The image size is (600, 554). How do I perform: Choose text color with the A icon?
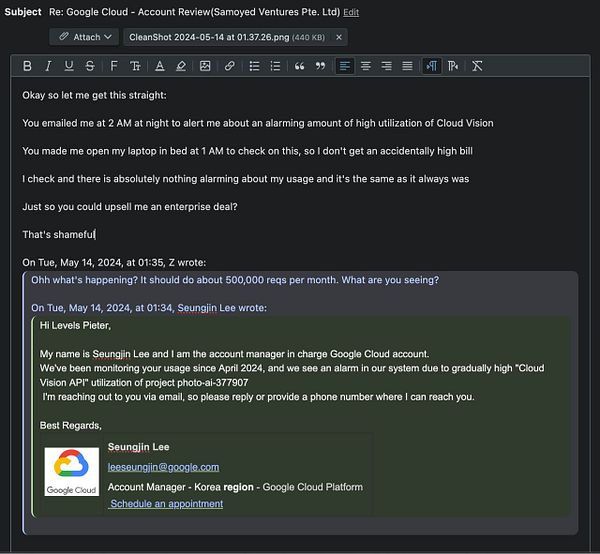pos(160,66)
